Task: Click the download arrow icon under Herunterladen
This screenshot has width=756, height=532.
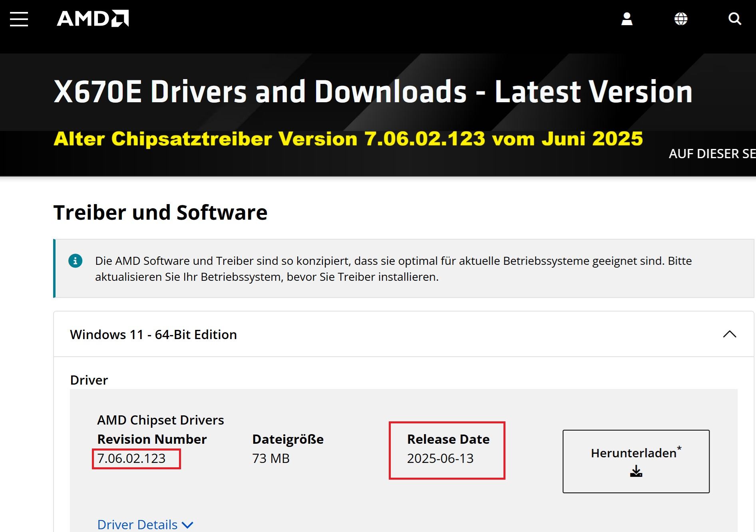Action: [636, 472]
